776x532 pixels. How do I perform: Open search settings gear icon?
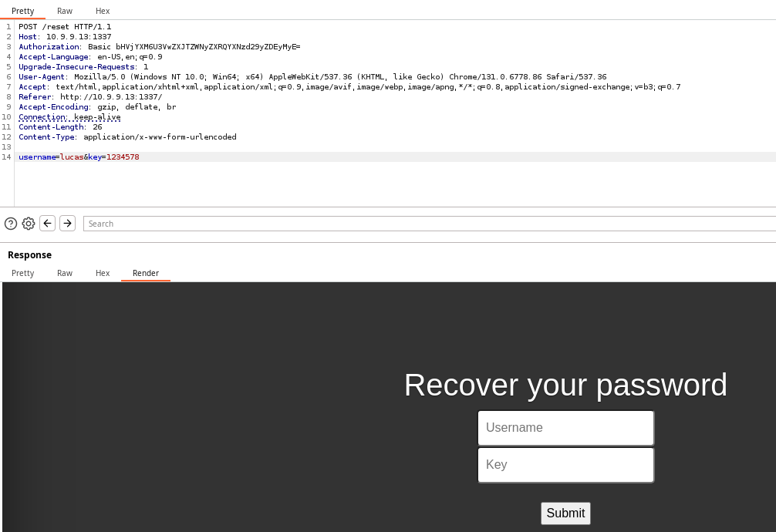pos(29,224)
